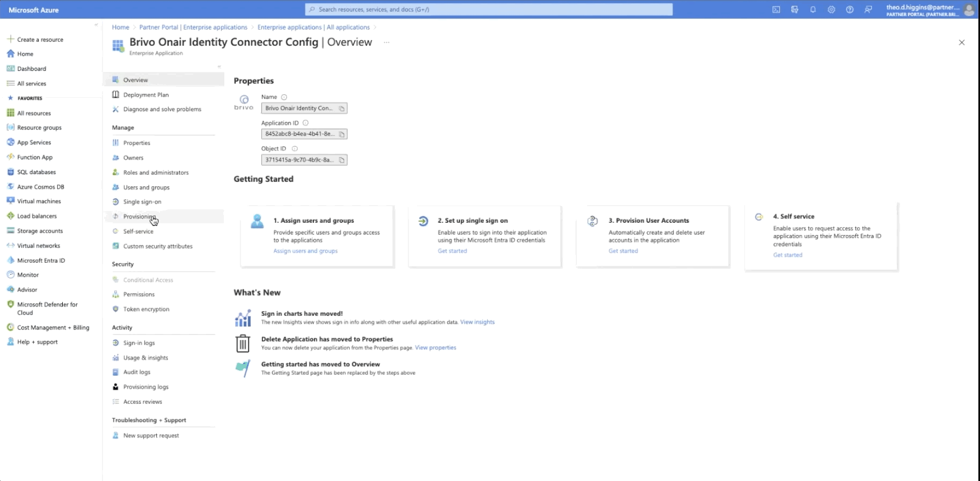The height and width of the screenshot is (481, 980).
Task: Collapse the Azure left navigation sidebar
Action: [97, 25]
